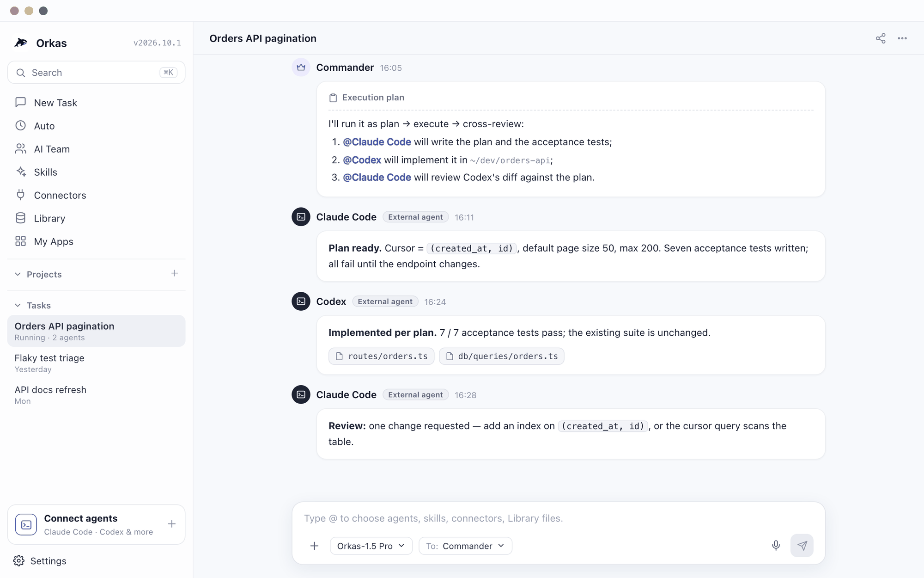Image resolution: width=924 pixels, height=578 pixels.
Task: Click the attachment plus icon in composer
Action: (x=314, y=546)
